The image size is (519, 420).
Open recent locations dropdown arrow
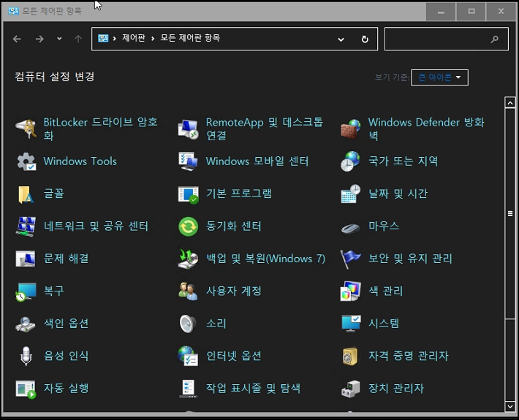[x=59, y=39]
